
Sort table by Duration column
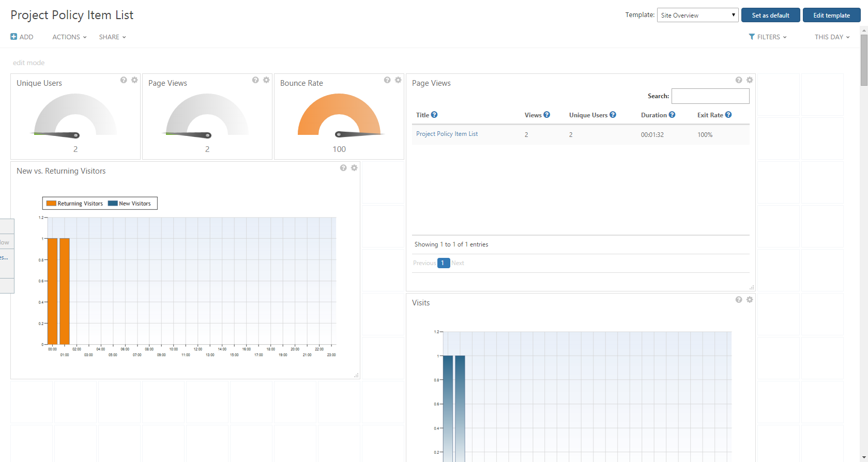tap(654, 115)
